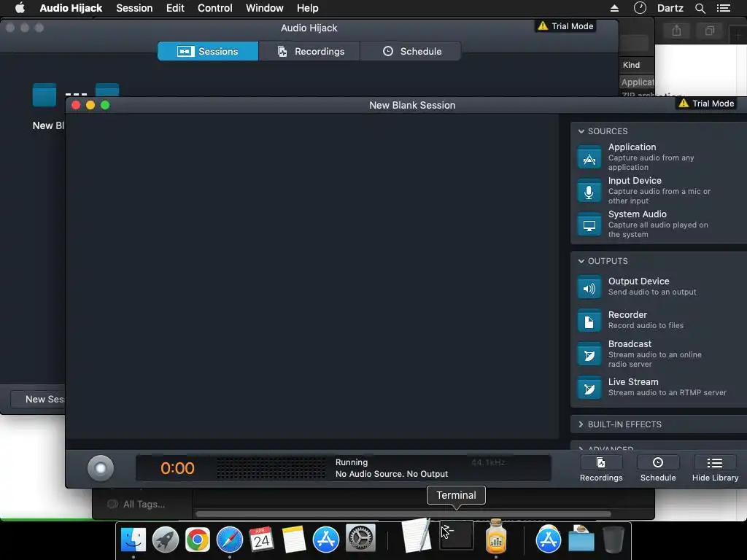Image resolution: width=747 pixels, height=560 pixels.
Task: Open Calendar from the Dock
Action: point(262,540)
